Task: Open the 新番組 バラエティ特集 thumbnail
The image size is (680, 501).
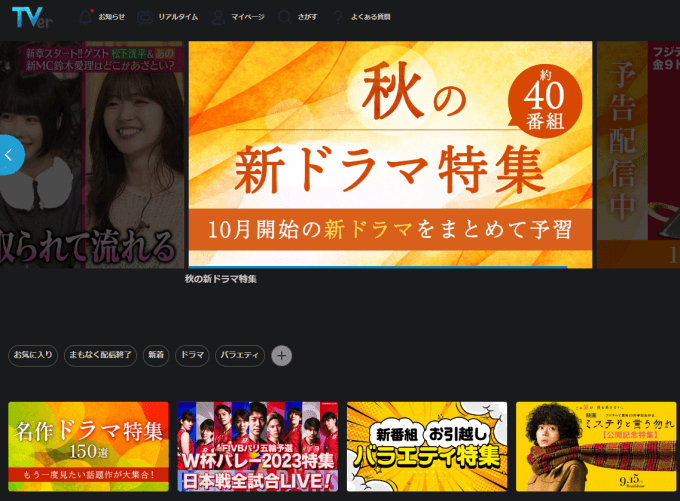Action: click(x=427, y=446)
